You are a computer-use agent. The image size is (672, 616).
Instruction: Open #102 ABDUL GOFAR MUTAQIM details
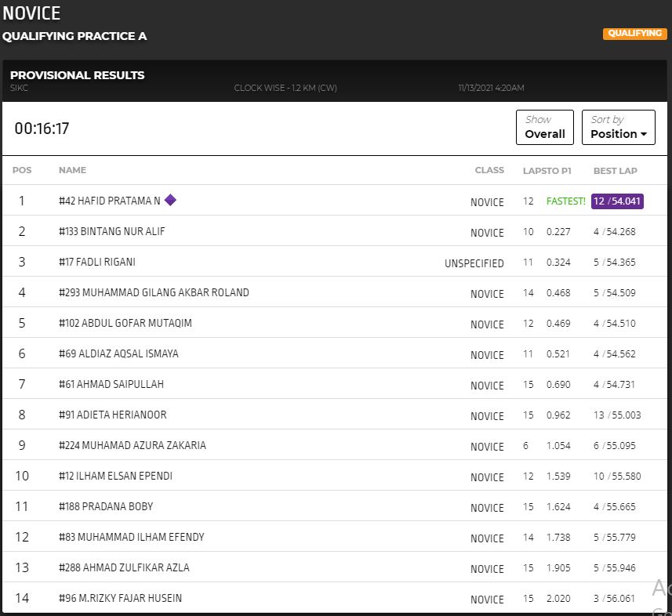125,324
